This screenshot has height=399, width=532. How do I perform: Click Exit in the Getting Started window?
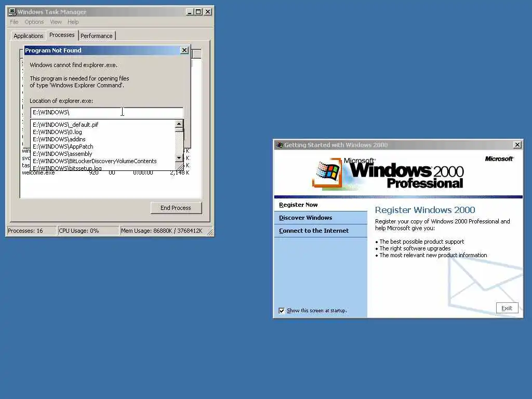(x=507, y=308)
